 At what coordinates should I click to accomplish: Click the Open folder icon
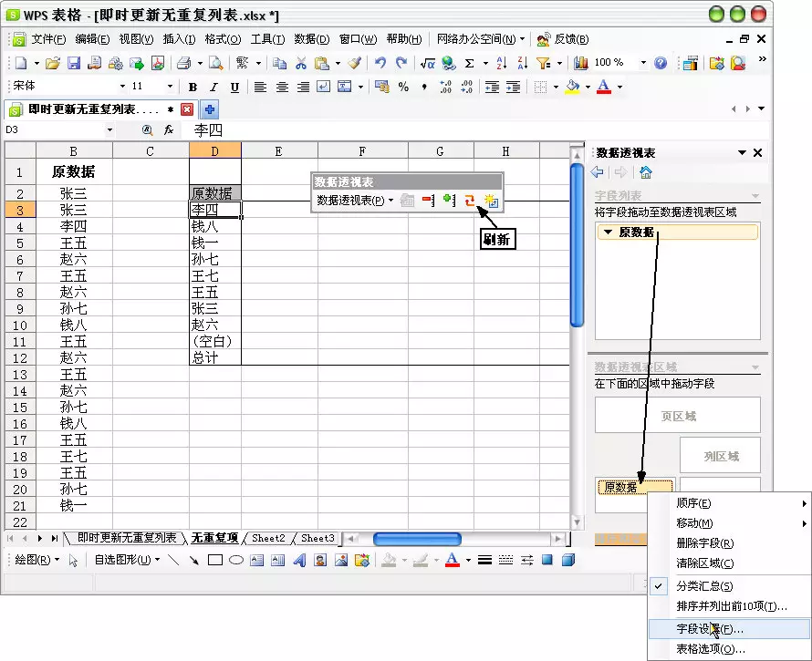[52, 63]
